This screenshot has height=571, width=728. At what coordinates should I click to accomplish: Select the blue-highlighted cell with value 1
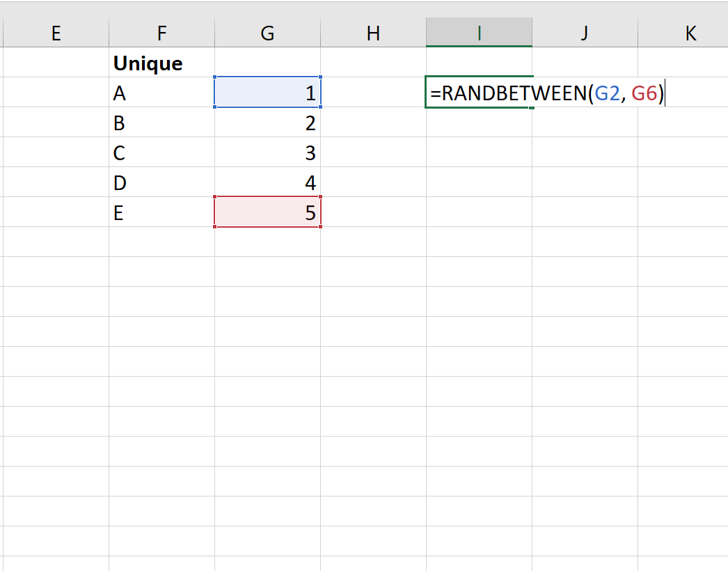tap(267, 93)
